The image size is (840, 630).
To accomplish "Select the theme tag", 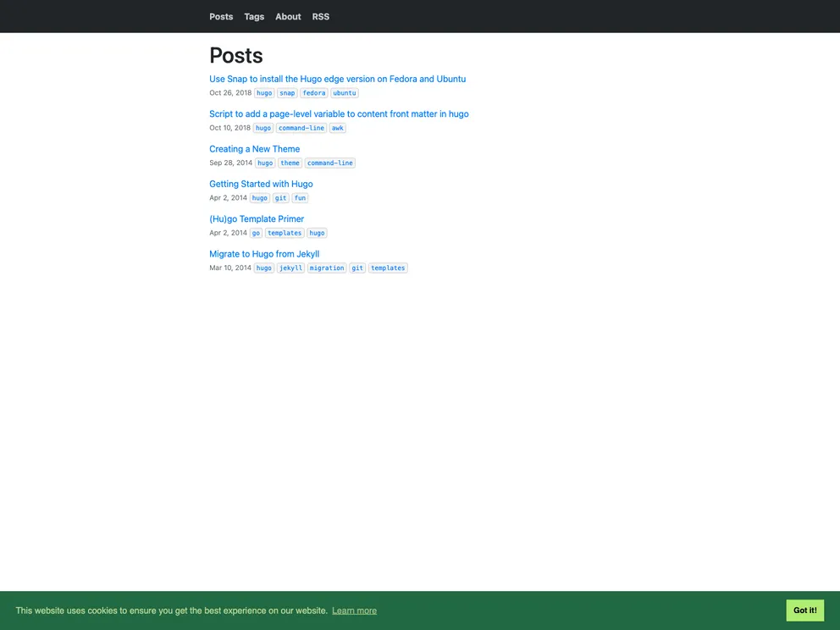I will coord(290,163).
